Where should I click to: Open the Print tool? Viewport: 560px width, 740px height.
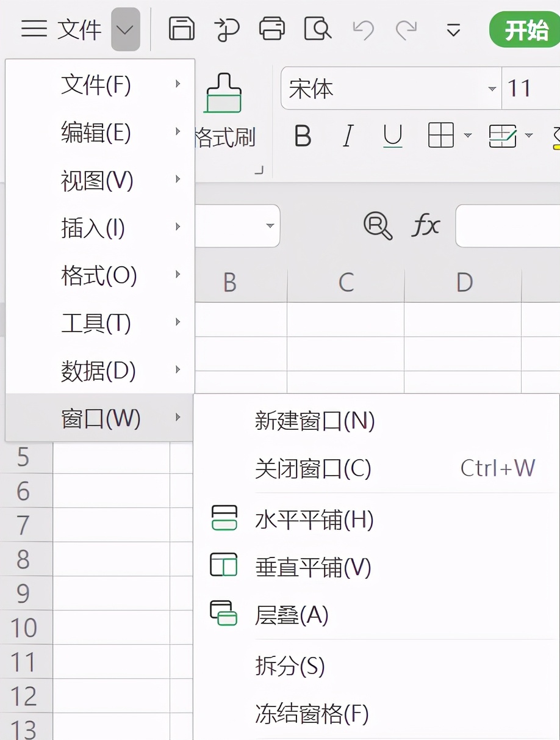pyautogui.click(x=271, y=29)
